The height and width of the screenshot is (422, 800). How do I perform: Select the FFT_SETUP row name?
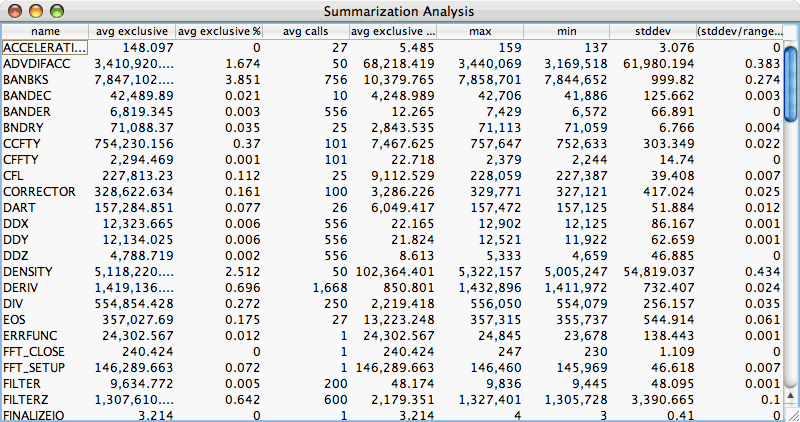34,367
